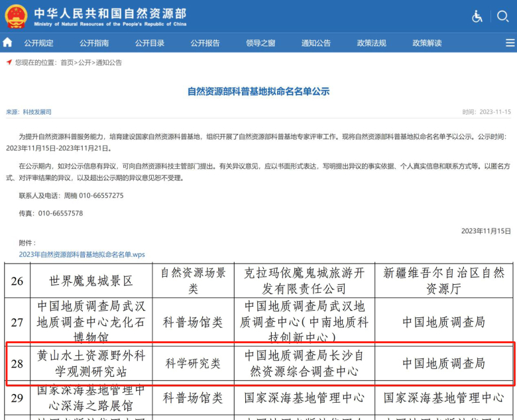
Task: Click 科普场馆类 cell in row 27
Action: pyautogui.click(x=194, y=321)
